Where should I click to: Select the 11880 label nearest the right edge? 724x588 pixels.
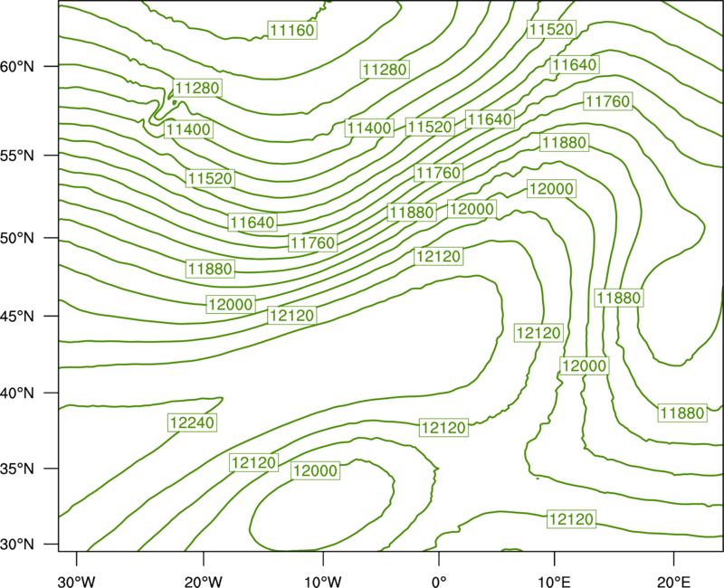[682, 413]
